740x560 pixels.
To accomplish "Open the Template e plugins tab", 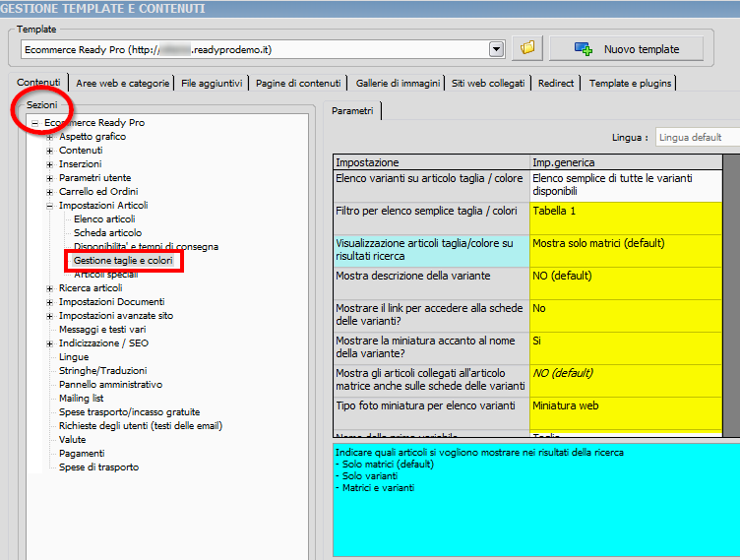I will [x=630, y=83].
